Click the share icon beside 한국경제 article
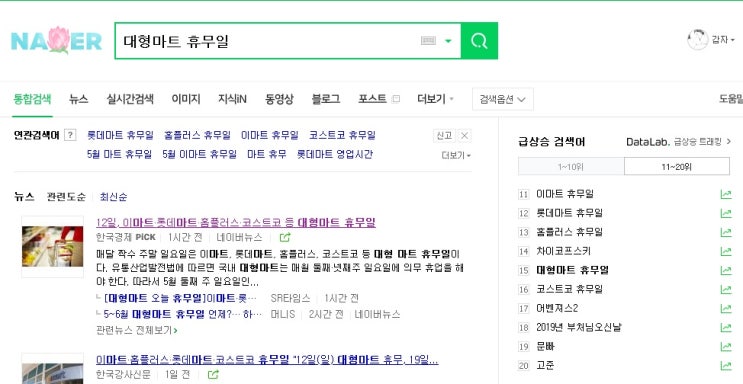 pos(285,237)
